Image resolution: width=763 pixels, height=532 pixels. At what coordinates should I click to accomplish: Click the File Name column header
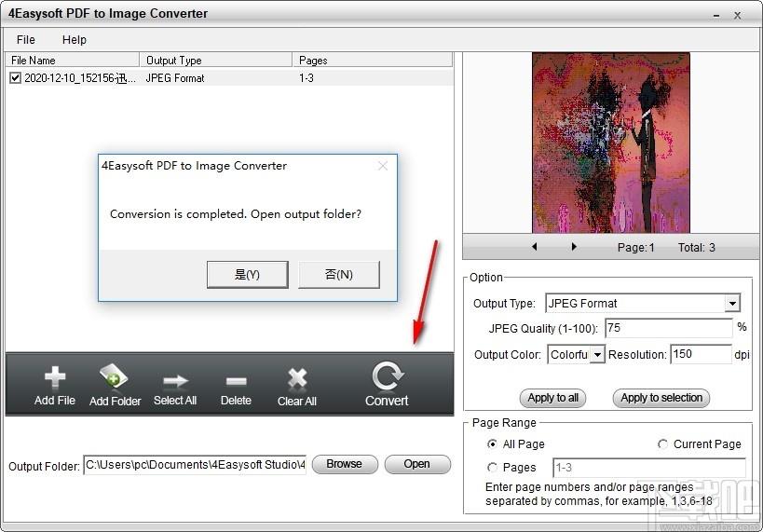(x=72, y=61)
